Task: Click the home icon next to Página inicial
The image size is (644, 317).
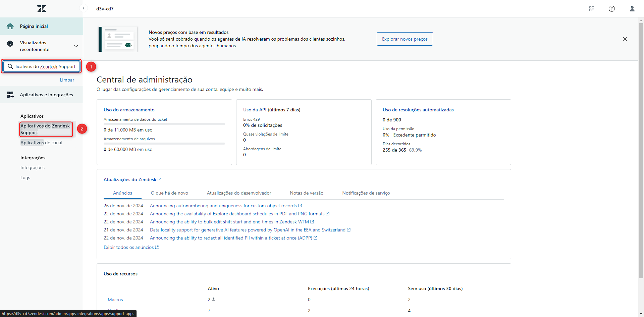Action: (10, 26)
